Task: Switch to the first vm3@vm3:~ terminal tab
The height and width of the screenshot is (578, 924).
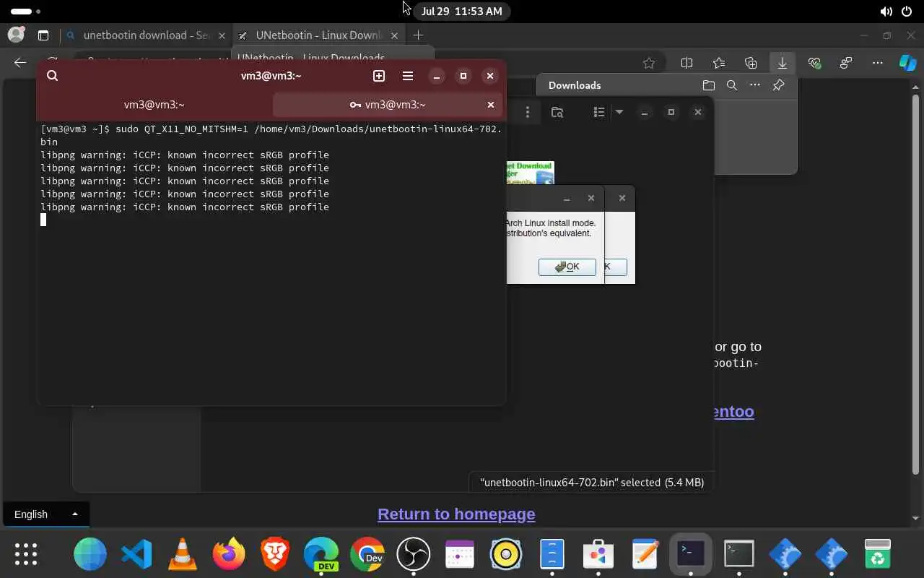Action: tap(154, 105)
